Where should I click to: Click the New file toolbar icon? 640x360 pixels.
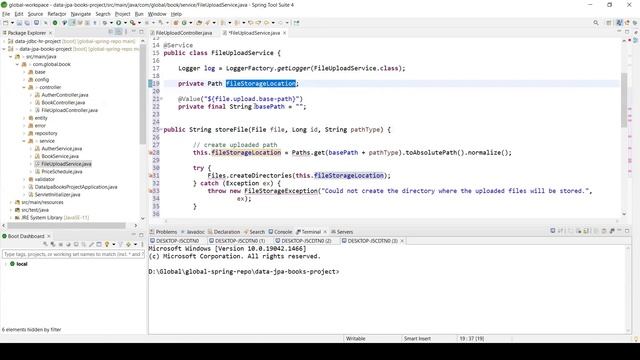click(x=6, y=23)
